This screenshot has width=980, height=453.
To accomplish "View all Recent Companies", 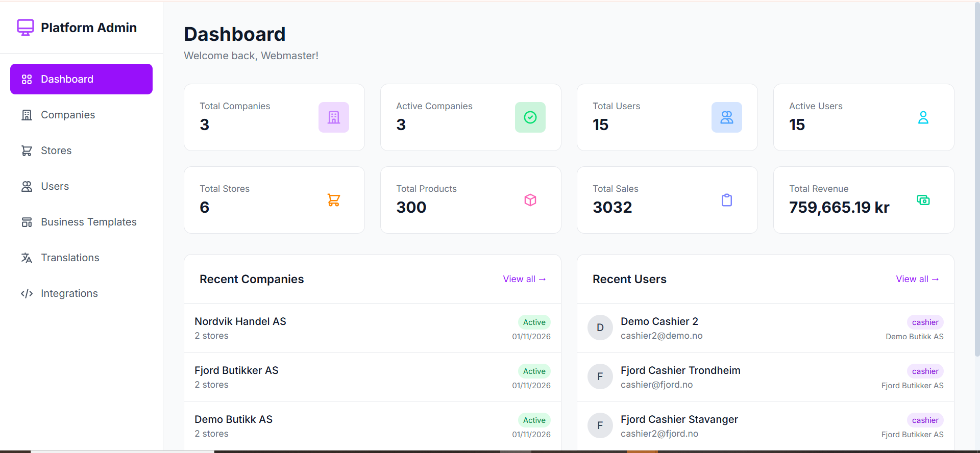I will (x=524, y=279).
